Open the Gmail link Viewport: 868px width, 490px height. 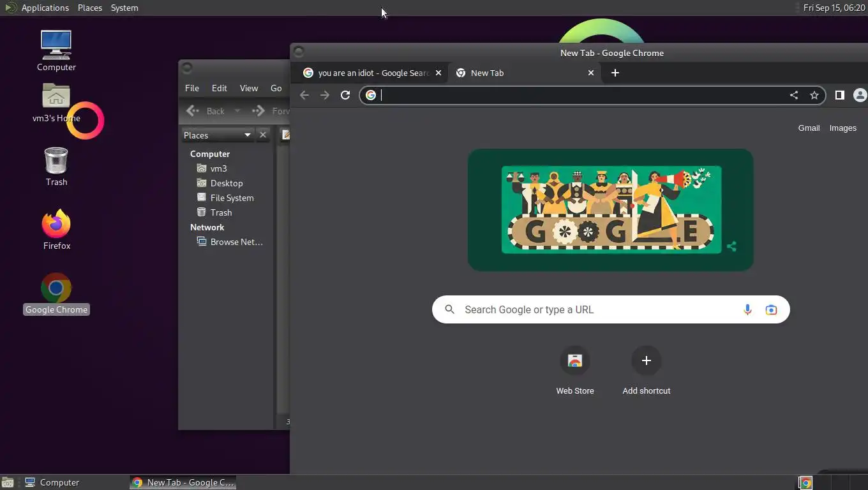(809, 128)
